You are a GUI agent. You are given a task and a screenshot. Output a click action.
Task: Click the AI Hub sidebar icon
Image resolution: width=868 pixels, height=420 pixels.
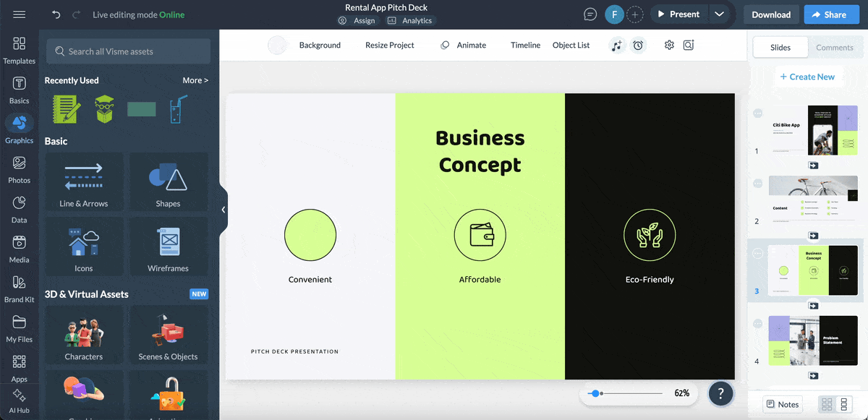pos(20,401)
